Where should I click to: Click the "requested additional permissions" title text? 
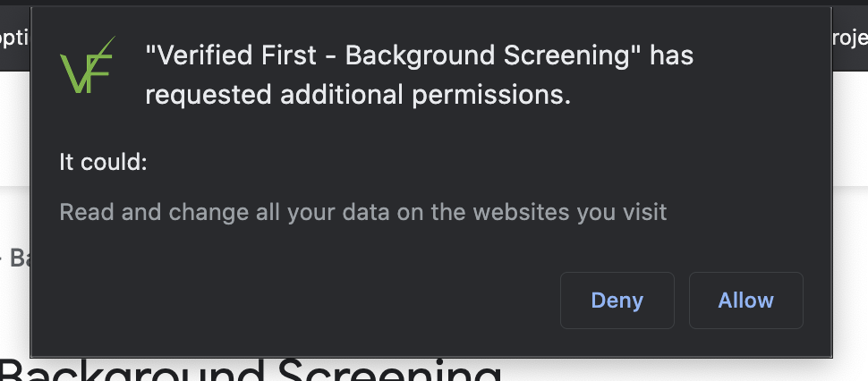(x=357, y=95)
